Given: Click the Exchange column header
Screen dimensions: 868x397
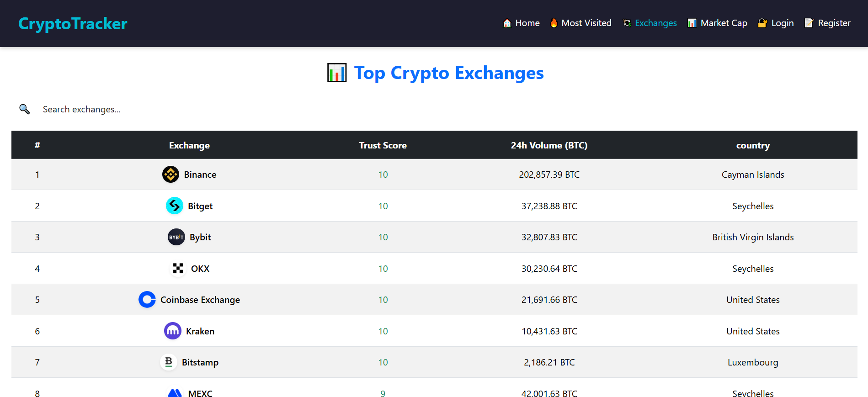Looking at the screenshot, I should click(x=189, y=145).
